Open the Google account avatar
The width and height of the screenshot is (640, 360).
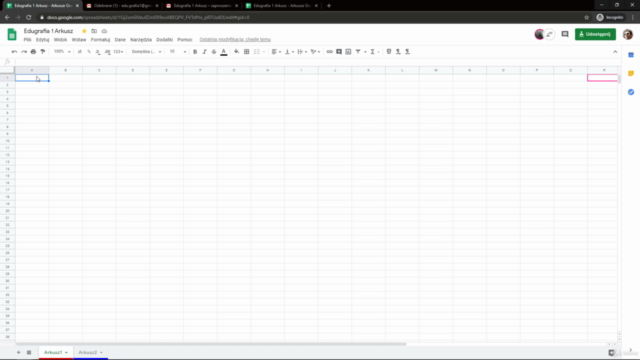628,34
